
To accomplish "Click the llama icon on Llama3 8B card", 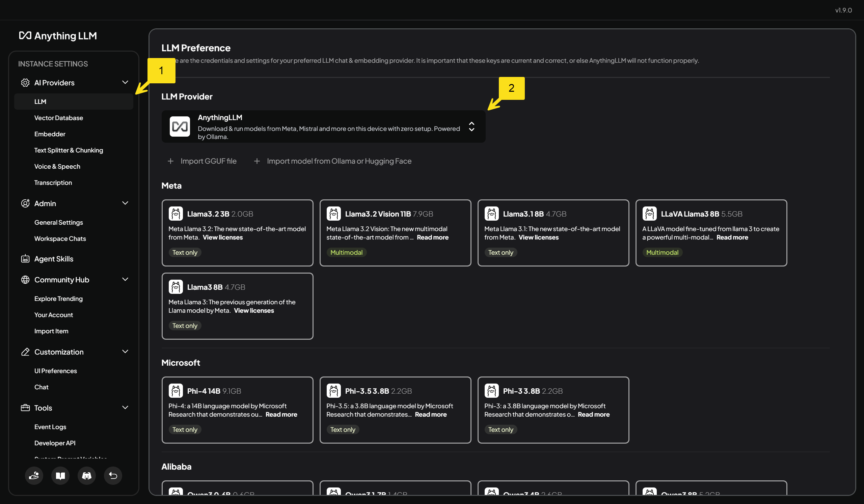I will tap(175, 287).
